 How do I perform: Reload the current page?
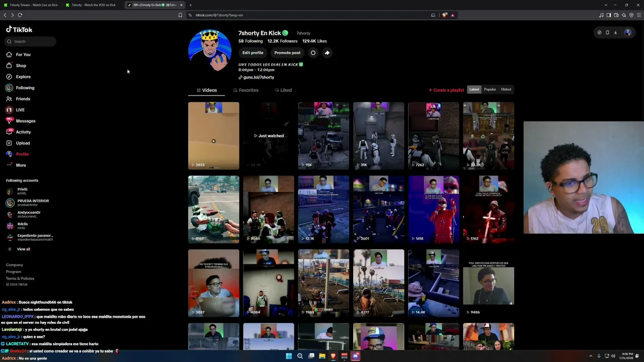(20, 15)
